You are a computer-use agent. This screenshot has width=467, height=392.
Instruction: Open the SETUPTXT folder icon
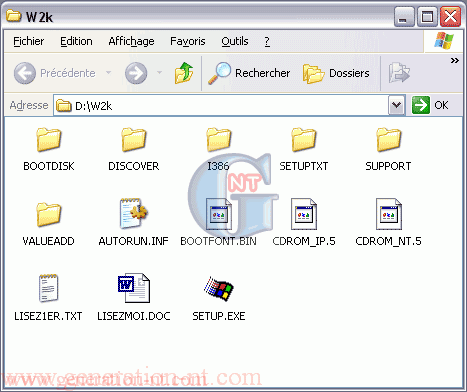[x=304, y=139]
